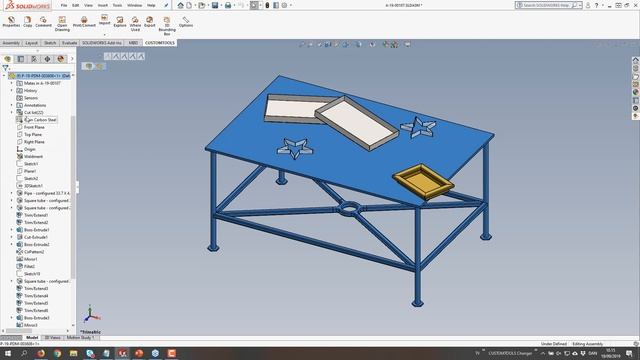The width and height of the screenshot is (640, 360).
Task: Expand the Cut list(22) node
Action: [x=12, y=113]
